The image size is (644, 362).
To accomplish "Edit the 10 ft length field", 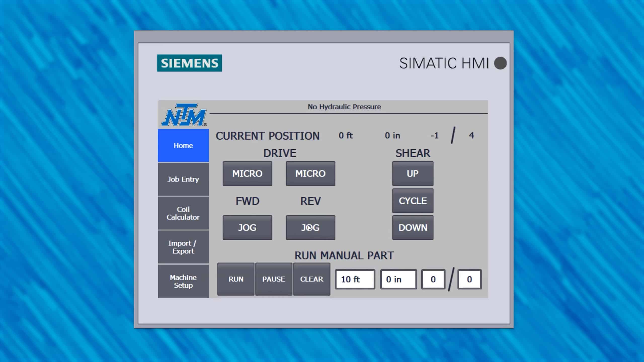I will click(x=355, y=279).
